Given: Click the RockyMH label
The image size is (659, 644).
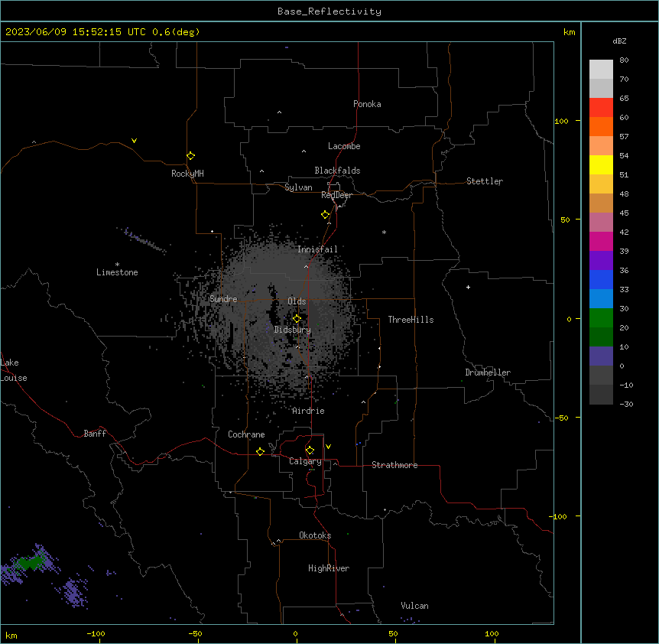Looking at the screenshot, I should tap(187, 174).
